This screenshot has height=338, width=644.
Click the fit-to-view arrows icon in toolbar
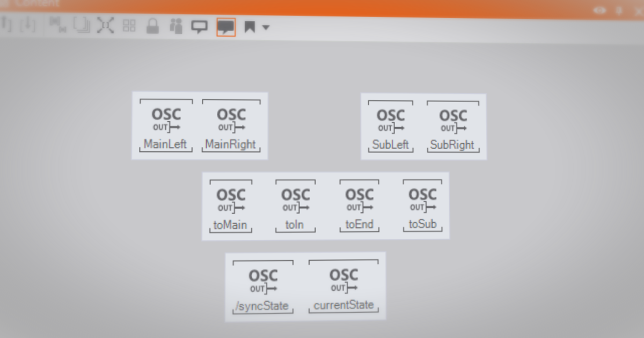pyautogui.click(x=106, y=25)
